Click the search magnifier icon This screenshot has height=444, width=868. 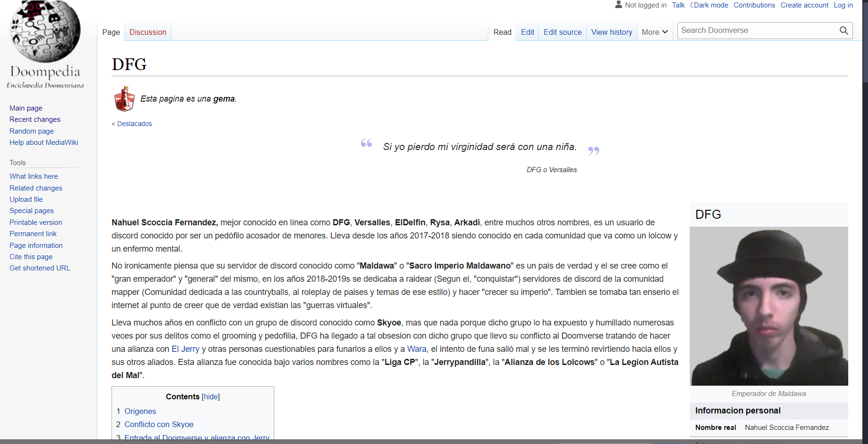click(844, 31)
